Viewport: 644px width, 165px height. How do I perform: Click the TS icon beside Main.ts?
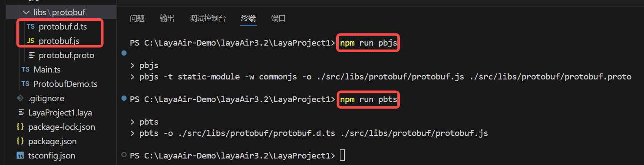pos(25,69)
